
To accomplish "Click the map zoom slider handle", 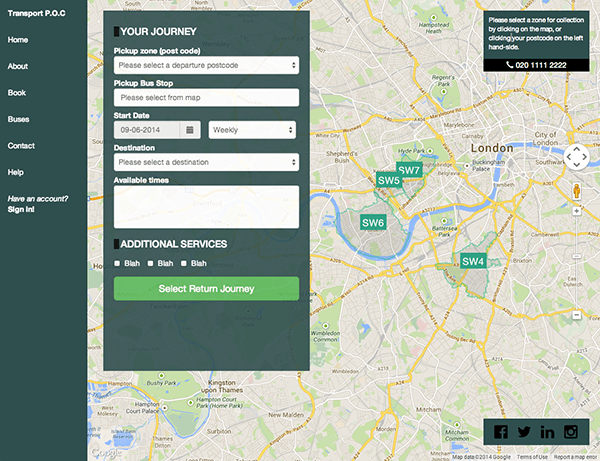I will click(577, 256).
